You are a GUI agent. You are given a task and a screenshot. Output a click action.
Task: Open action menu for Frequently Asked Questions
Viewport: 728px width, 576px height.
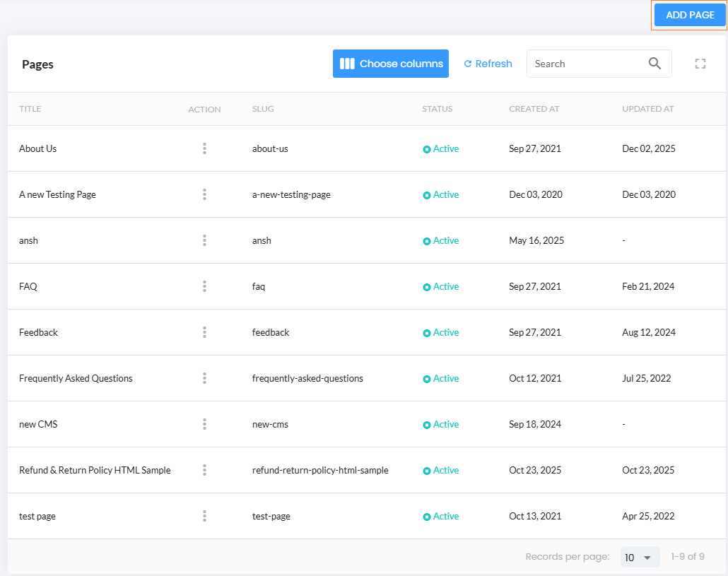click(204, 378)
